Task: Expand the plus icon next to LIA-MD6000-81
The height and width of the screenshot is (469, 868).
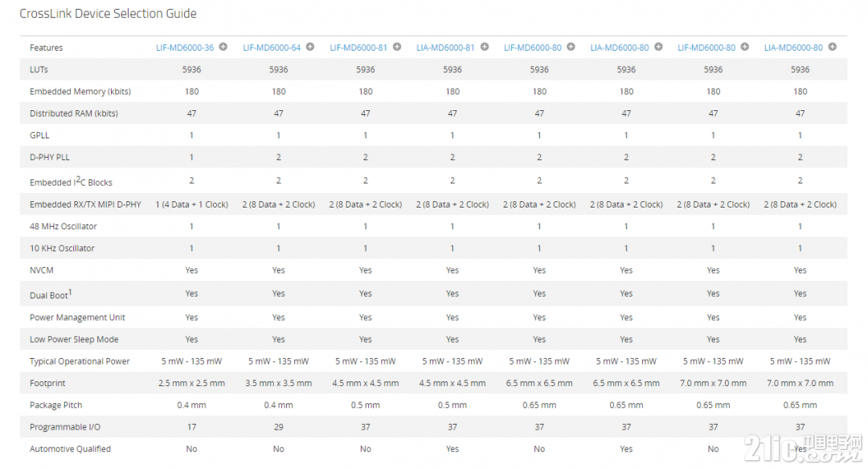Action: [x=485, y=47]
